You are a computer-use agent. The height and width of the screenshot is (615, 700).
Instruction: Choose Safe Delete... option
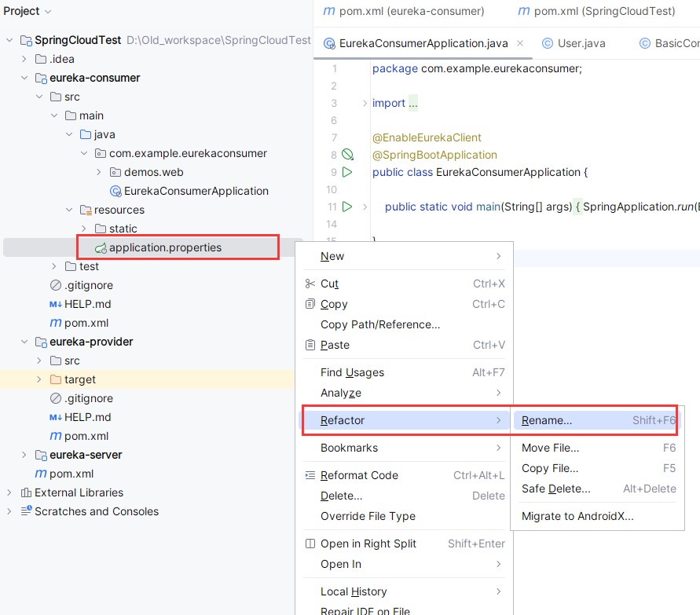(597, 489)
